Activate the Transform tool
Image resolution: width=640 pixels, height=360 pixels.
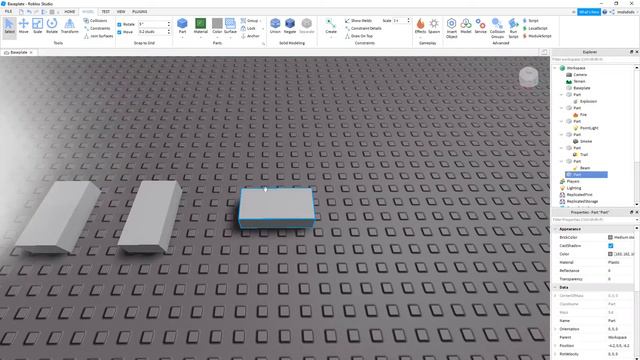(x=70, y=27)
